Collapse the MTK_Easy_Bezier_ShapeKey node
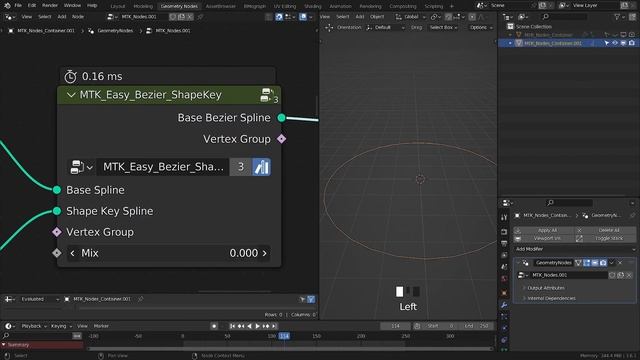640x360 pixels. [x=71, y=95]
